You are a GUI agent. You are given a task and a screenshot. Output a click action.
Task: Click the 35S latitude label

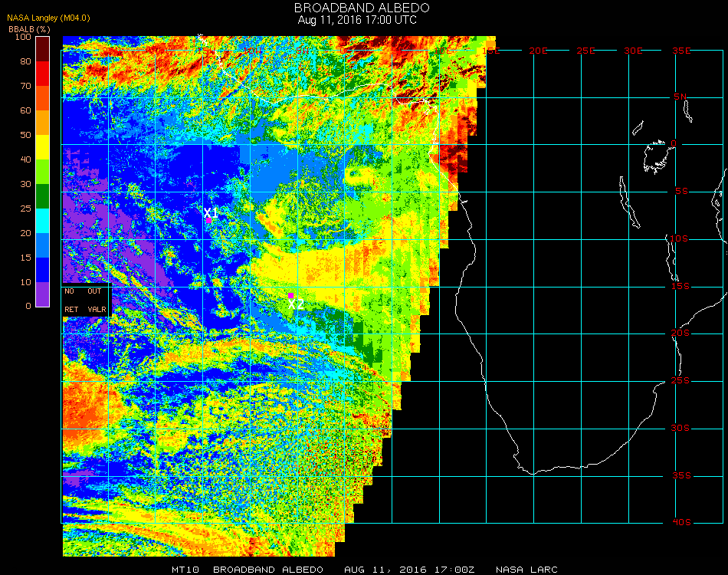click(681, 475)
